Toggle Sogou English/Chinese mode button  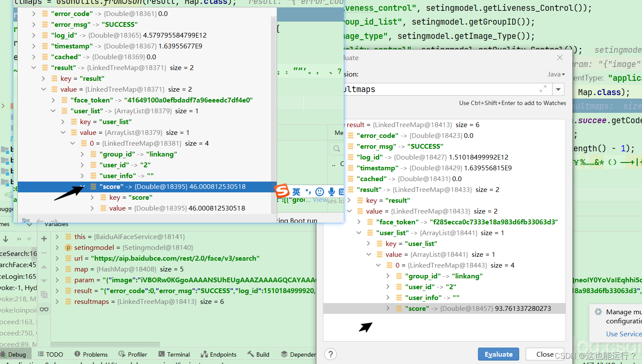click(x=296, y=192)
